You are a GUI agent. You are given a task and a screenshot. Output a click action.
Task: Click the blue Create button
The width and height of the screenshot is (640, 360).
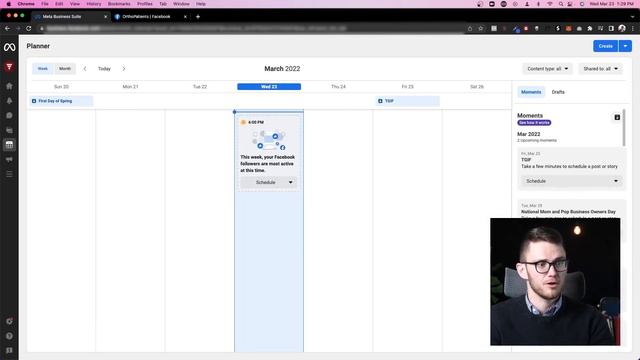606,46
